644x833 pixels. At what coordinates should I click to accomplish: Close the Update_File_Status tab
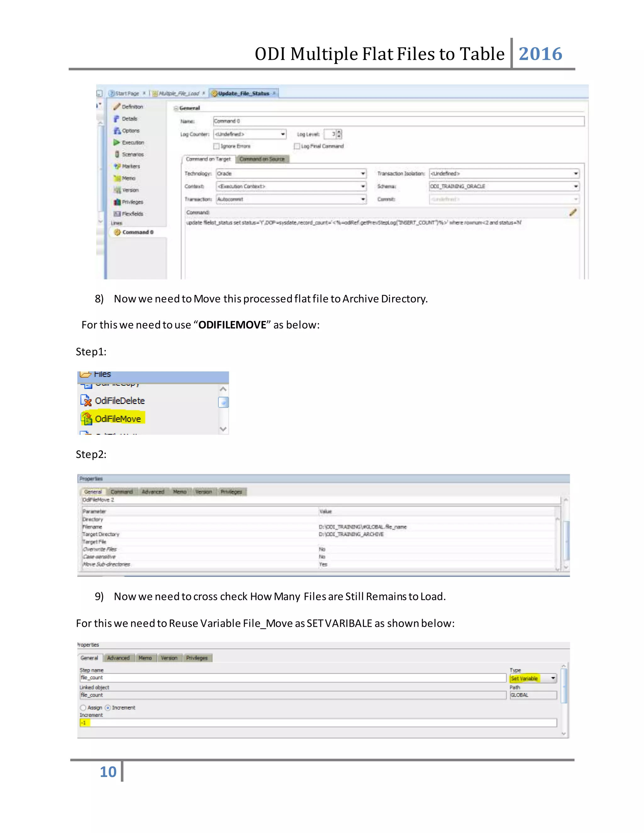point(274,93)
